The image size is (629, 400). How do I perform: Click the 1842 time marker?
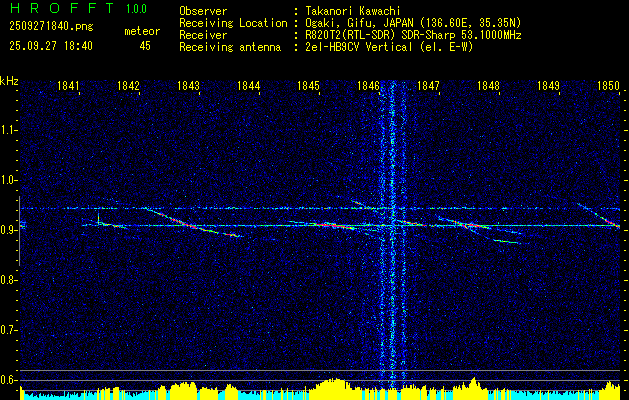pos(128,86)
